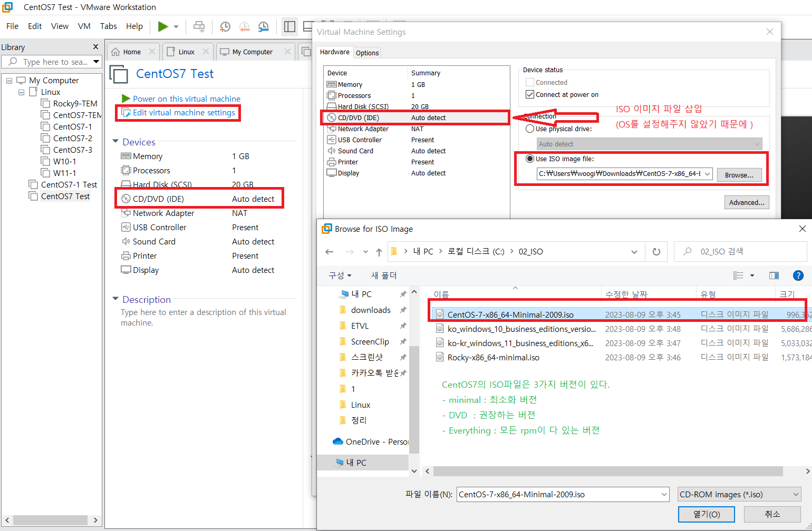Image resolution: width=812 pixels, height=531 pixels.
Task: Click the Browse... button
Action: pos(739,175)
